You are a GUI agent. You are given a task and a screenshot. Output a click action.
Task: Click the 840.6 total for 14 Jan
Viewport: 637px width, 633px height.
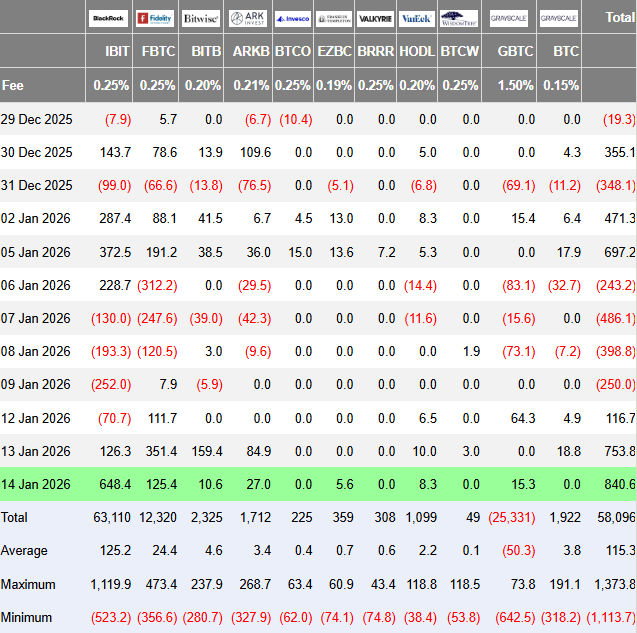point(619,485)
